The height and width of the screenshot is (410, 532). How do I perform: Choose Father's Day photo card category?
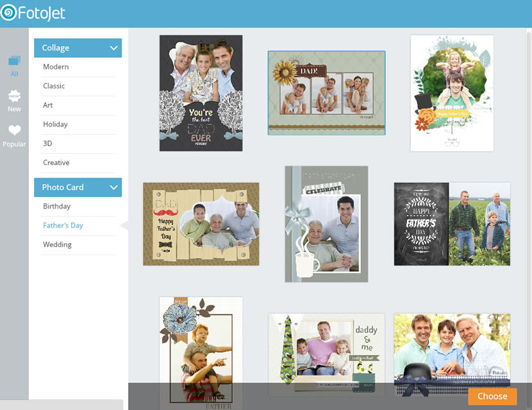[63, 226]
